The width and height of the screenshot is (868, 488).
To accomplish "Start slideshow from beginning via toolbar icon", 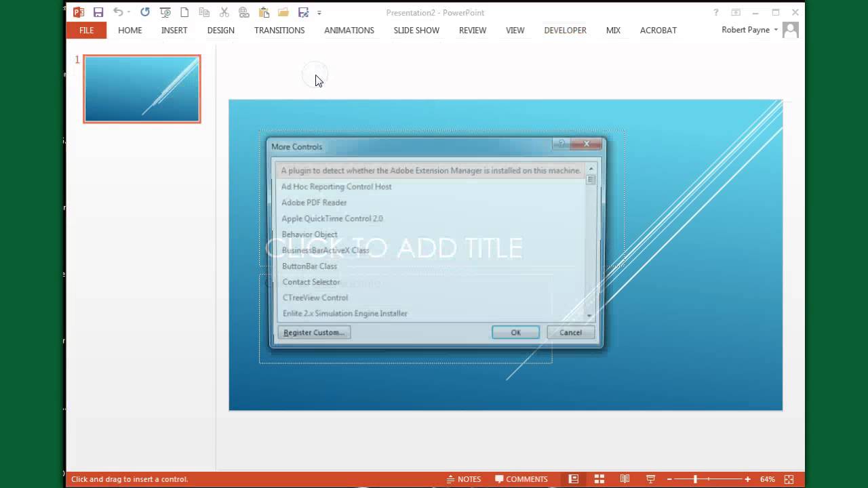I will 165,12.
